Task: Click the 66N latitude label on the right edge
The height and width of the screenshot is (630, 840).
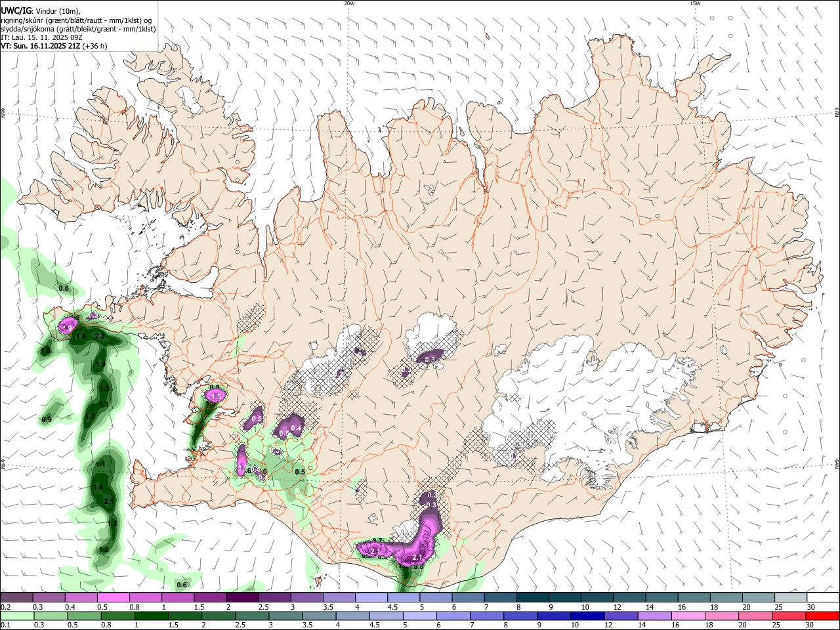Action: coord(837,113)
